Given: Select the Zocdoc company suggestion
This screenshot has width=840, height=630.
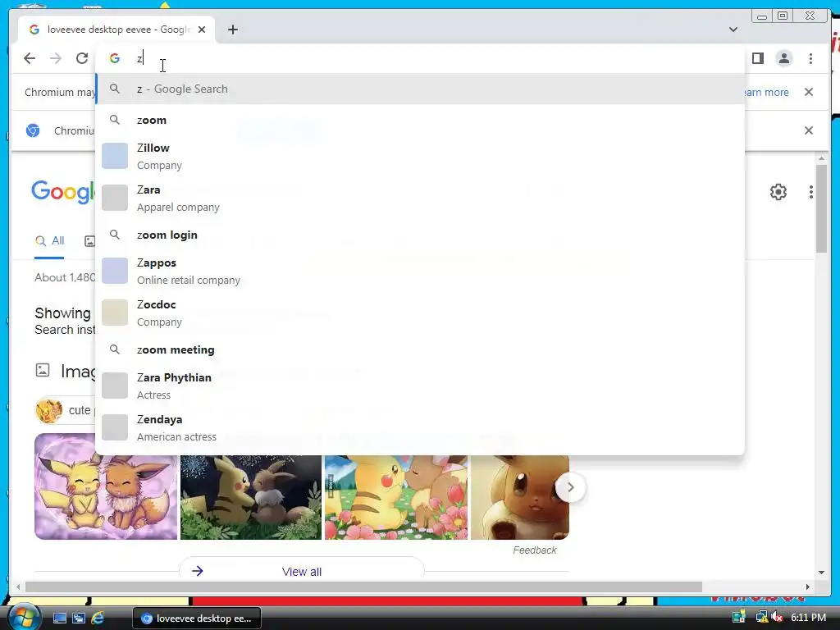Looking at the screenshot, I should tap(421, 313).
